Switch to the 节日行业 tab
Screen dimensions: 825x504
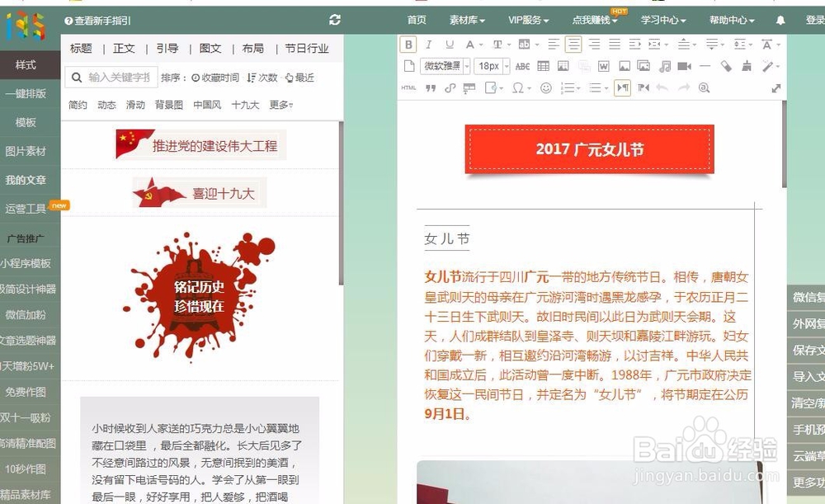[x=307, y=49]
